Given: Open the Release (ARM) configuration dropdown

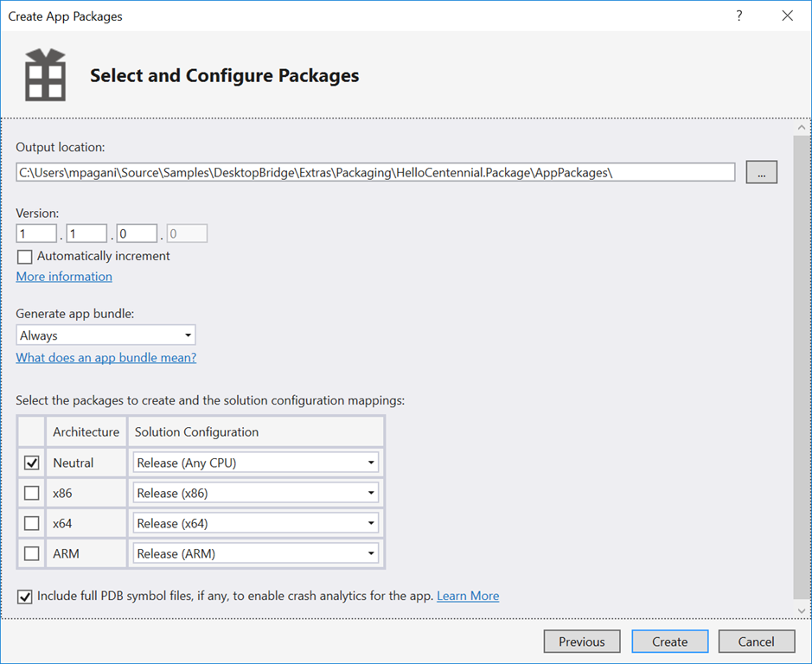Looking at the screenshot, I should (256, 553).
